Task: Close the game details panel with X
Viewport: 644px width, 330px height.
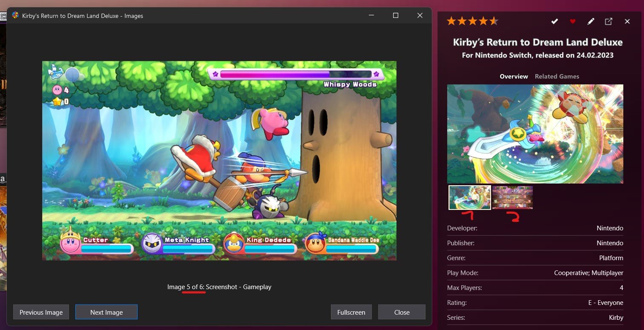Action: click(627, 21)
